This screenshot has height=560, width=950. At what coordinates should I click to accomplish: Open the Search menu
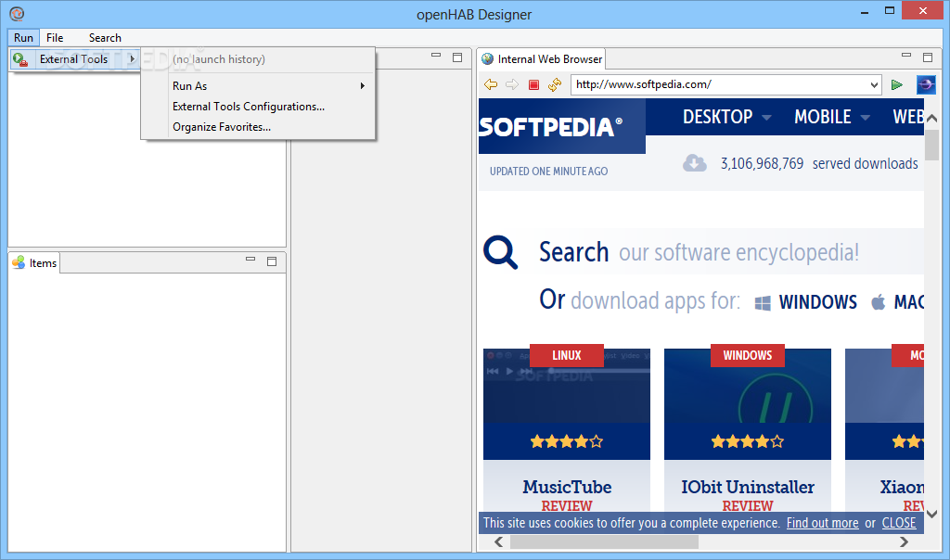(105, 37)
